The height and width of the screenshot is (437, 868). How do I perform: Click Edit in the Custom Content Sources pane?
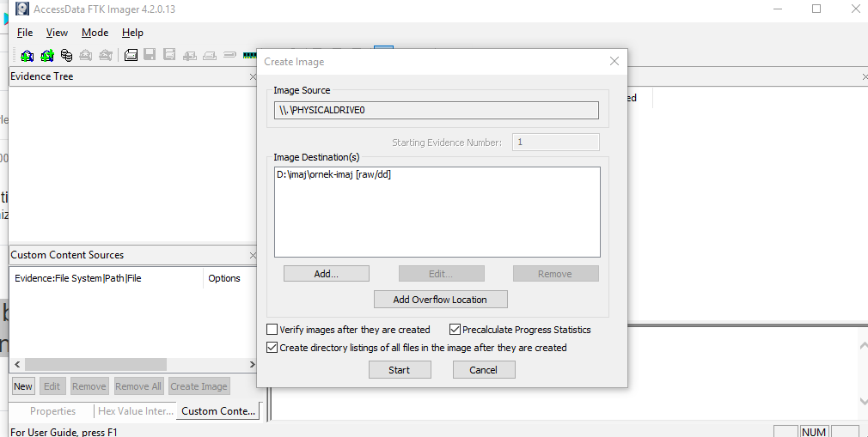click(52, 386)
